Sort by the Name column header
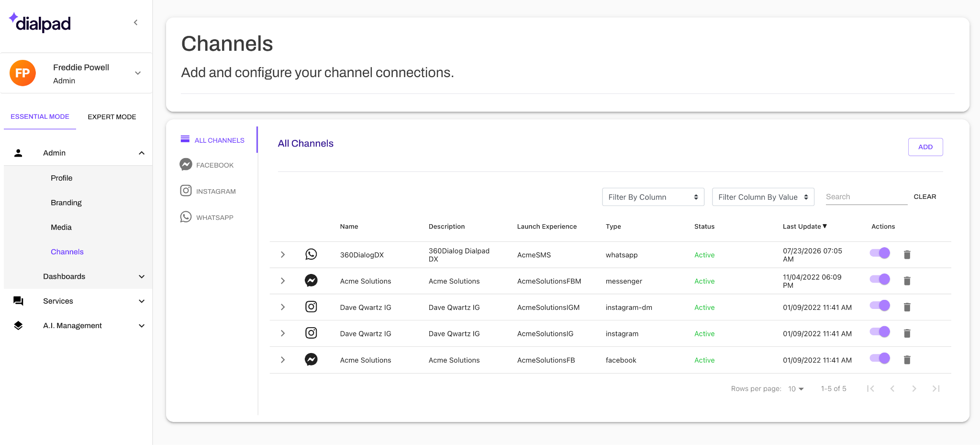The image size is (980, 445). (x=349, y=227)
